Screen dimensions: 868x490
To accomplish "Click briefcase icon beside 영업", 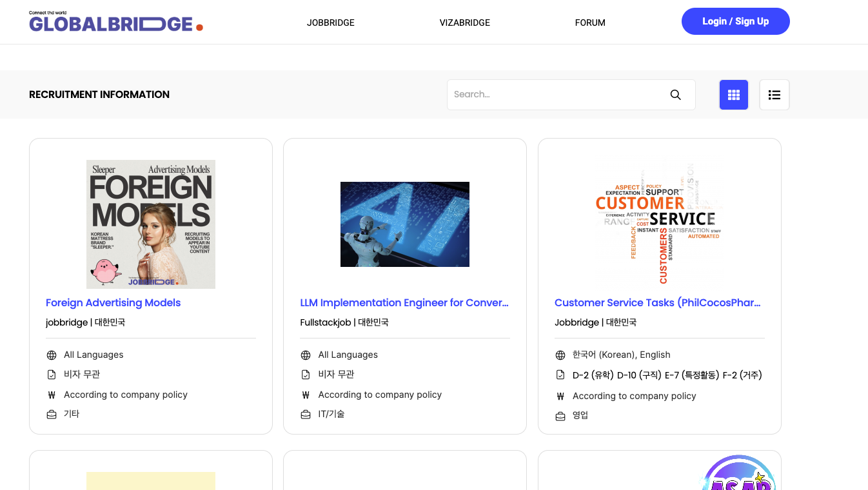I will (x=560, y=416).
